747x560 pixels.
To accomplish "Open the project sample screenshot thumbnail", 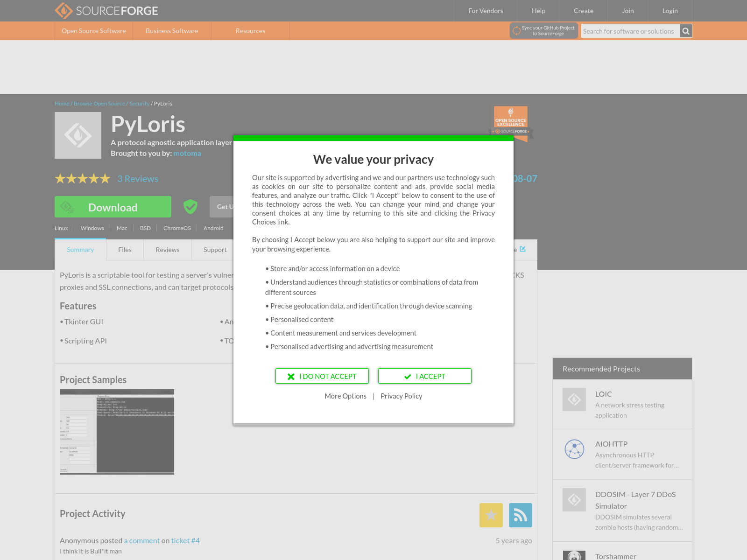I will (117, 432).
